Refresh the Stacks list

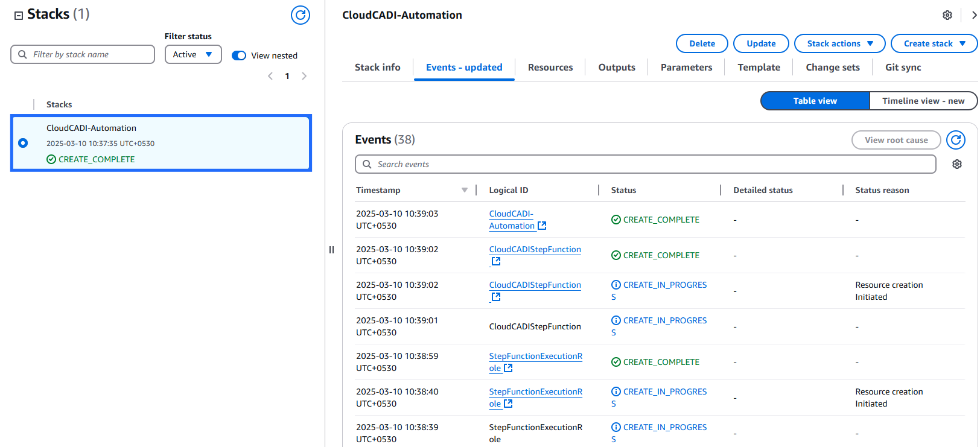coord(300,15)
